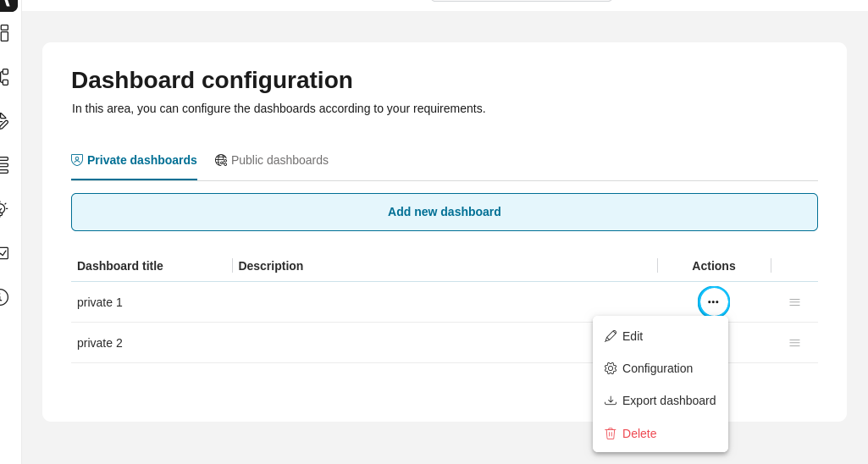Image resolution: width=868 pixels, height=464 pixels.
Task: Grab the reorder handle for private 2
Action: 794,343
